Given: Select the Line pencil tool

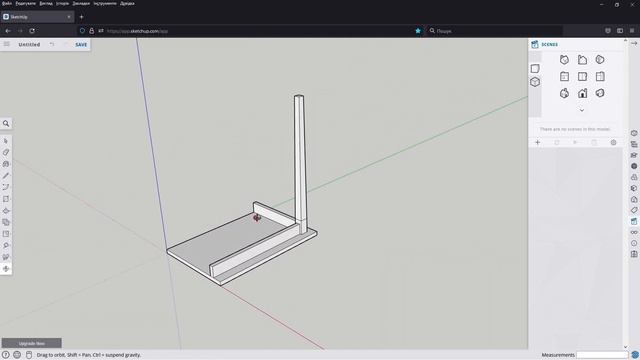Looking at the screenshot, I should [6, 176].
